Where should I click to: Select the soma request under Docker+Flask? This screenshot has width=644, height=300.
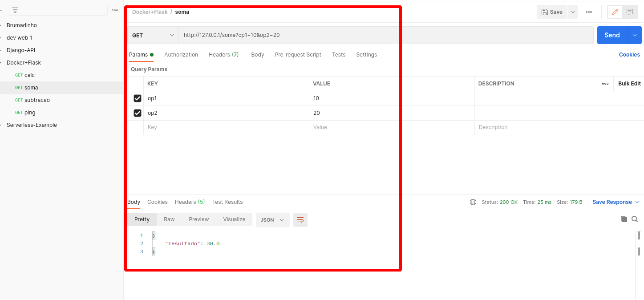point(31,87)
